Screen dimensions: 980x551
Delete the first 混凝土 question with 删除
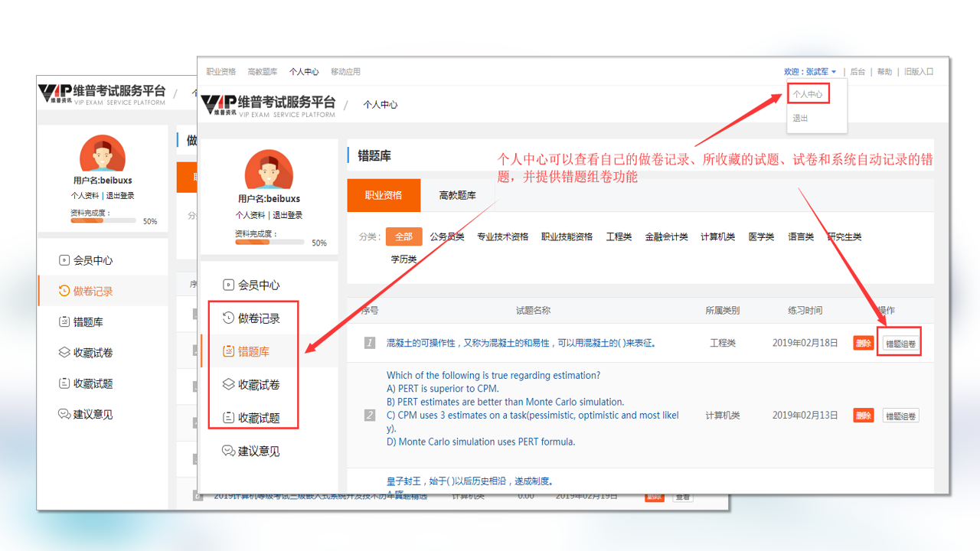pos(863,344)
